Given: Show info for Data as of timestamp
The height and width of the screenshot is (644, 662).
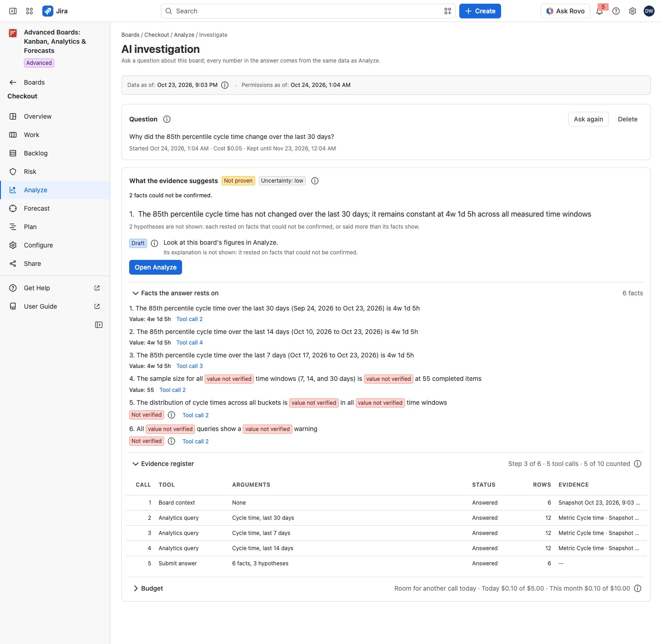Looking at the screenshot, I should pos(225,85).
